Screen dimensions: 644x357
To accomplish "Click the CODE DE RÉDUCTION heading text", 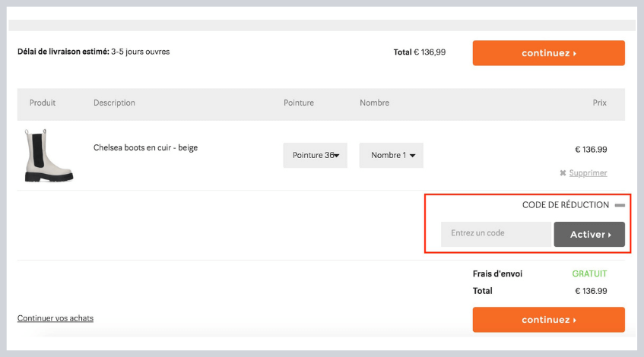I will [565, 205].
